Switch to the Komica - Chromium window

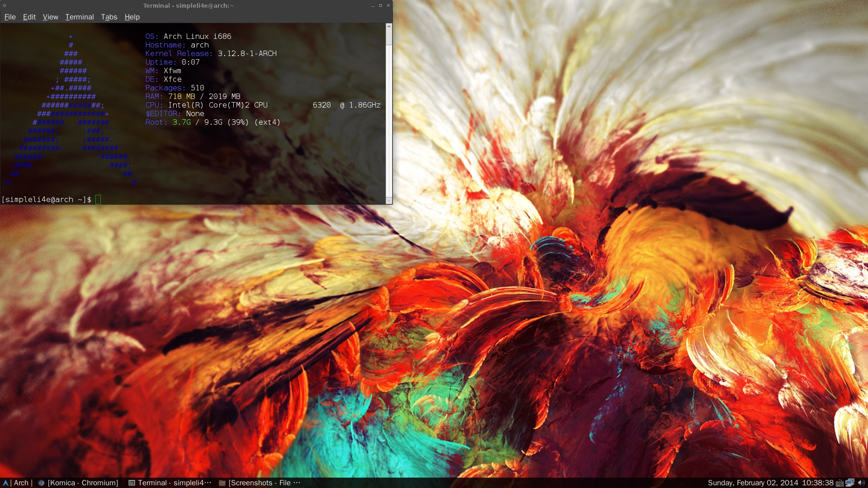[83, 483]
